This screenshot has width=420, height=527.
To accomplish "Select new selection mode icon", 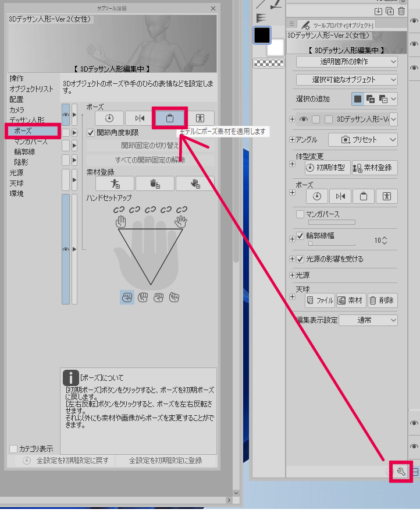I will (358, 99).
